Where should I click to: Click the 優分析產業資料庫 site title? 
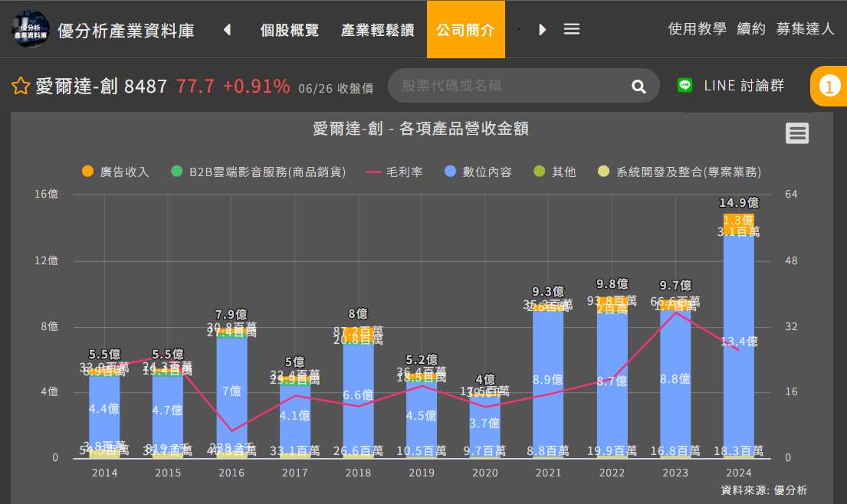(126, 30)
